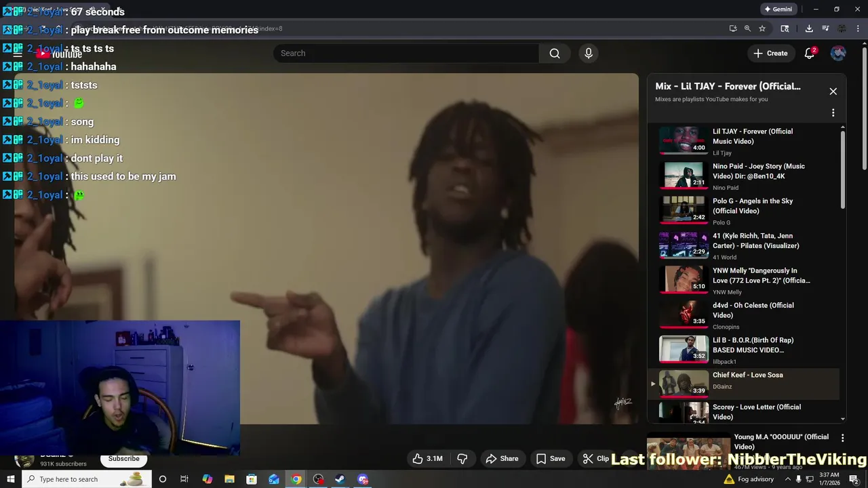
Task: Click the main video player
Action: click(x=327, y=249)
